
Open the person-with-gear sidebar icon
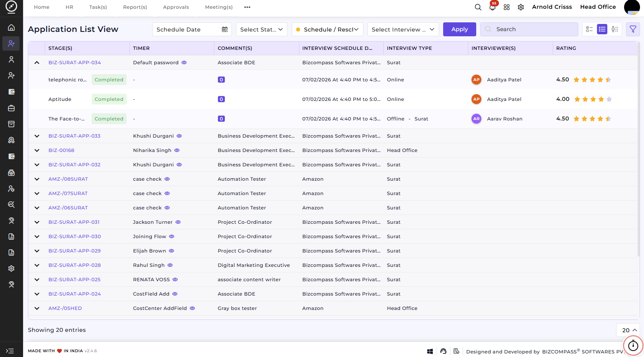[11, 189]
